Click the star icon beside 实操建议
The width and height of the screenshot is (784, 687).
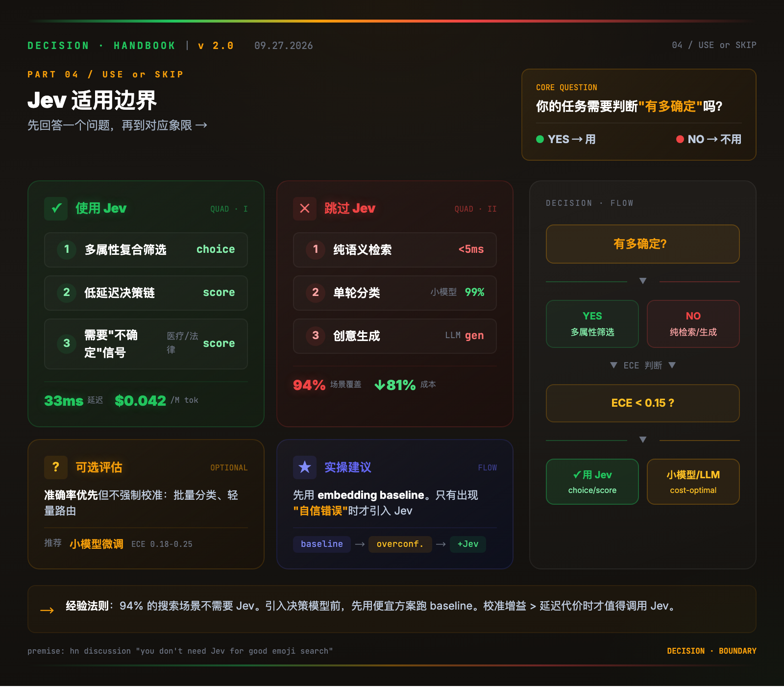point(305,467)
